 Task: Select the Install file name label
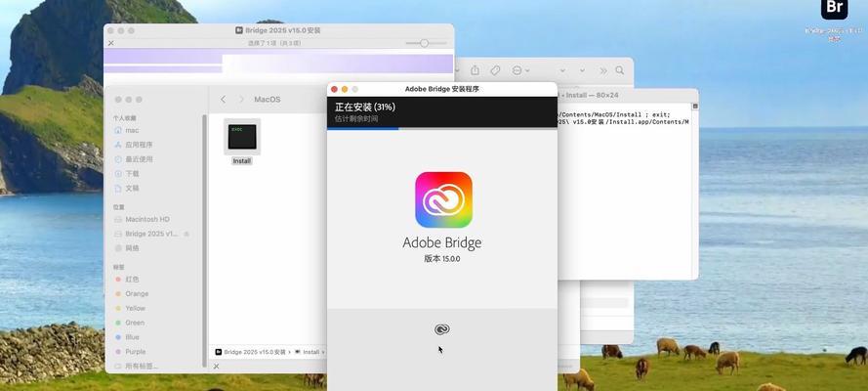(x=242, y=161)
